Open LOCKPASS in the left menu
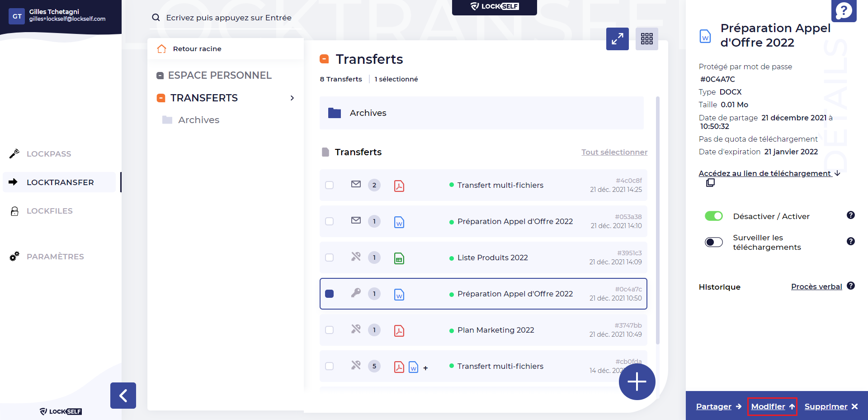 click(49, 154)
